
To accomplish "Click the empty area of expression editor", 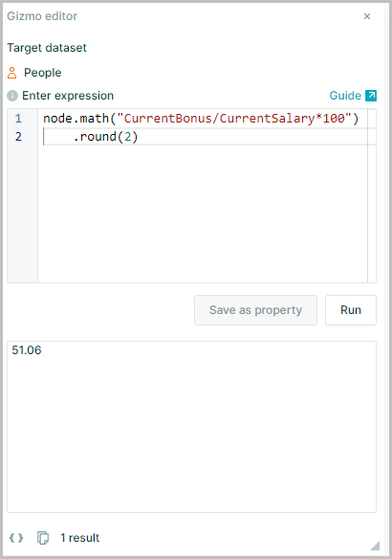I will point(203,213).
